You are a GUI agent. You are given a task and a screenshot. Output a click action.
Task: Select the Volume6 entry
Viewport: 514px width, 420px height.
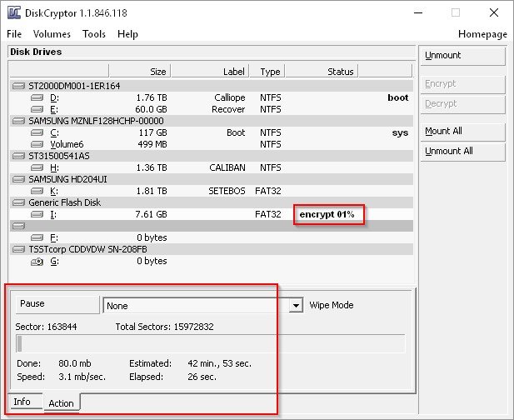(x=212, y=144)
